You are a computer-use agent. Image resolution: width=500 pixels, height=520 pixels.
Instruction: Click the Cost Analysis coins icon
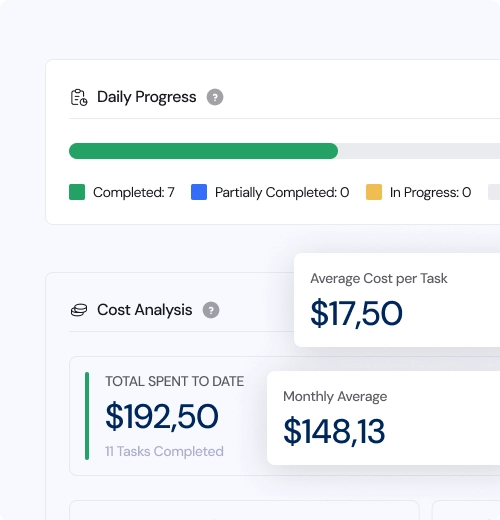[79, 310]
